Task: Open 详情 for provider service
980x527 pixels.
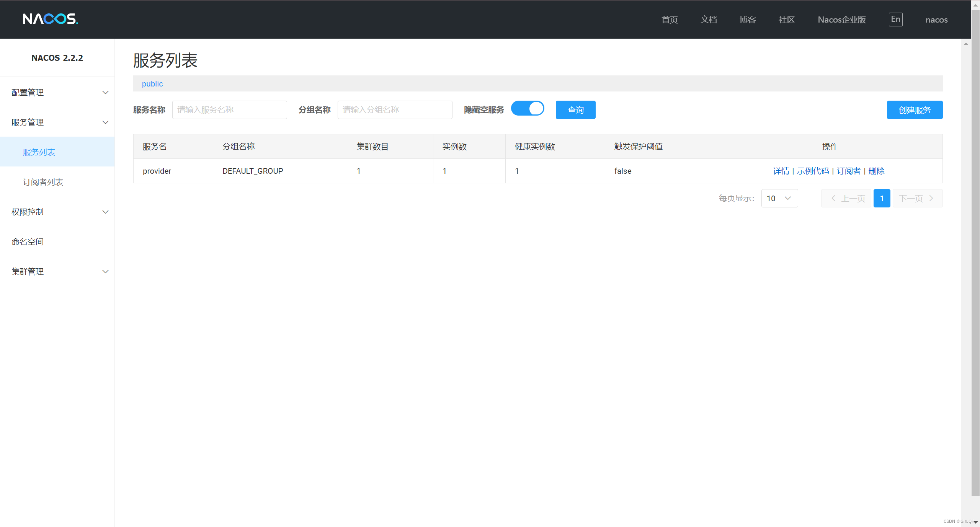Action: (x=781, y=171)
